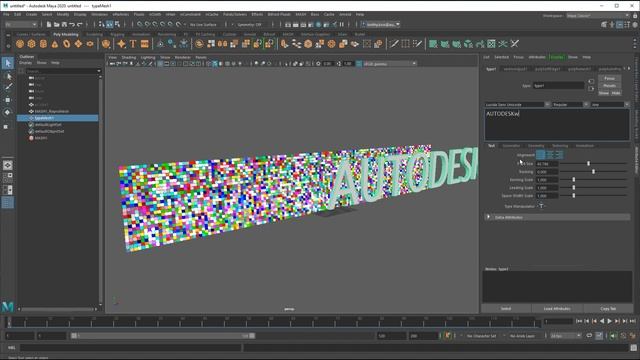640x360 pixels.
Task: Click the Open Scene folder icon
Action: pos(56,24)
